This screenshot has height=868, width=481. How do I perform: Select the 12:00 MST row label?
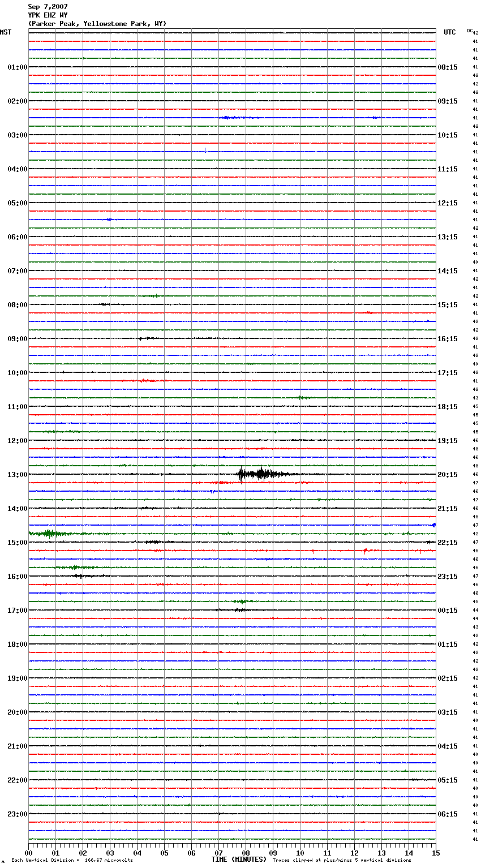tap(18, 441)
